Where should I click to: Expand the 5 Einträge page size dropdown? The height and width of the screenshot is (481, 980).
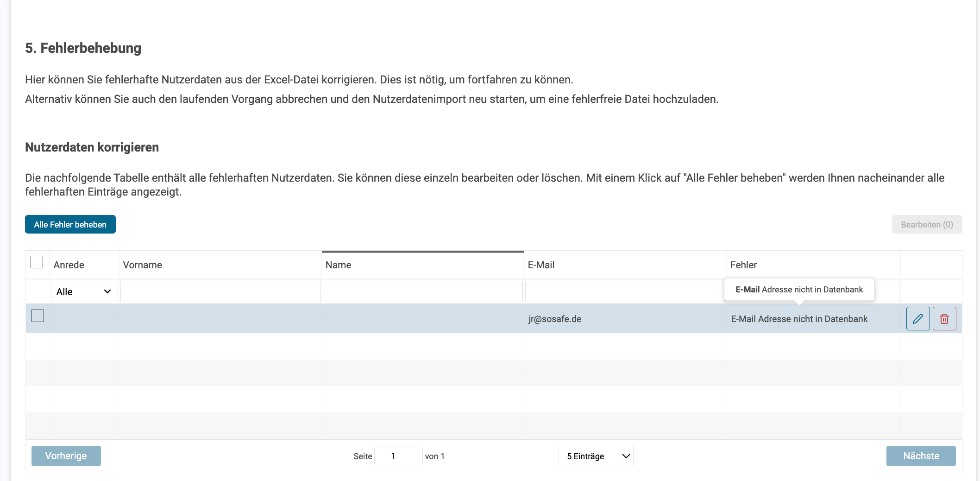596,456
